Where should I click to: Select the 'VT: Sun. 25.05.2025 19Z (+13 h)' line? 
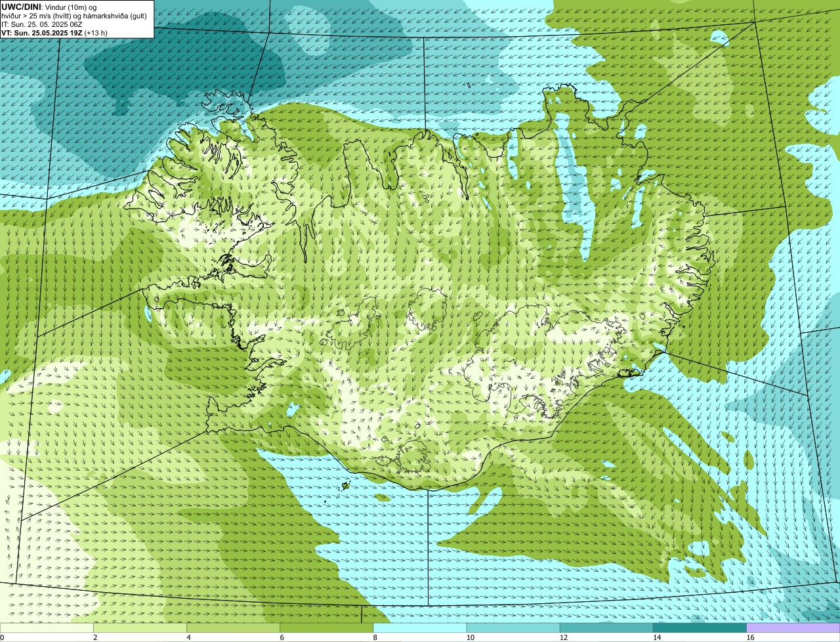click(x=54, y=33)
